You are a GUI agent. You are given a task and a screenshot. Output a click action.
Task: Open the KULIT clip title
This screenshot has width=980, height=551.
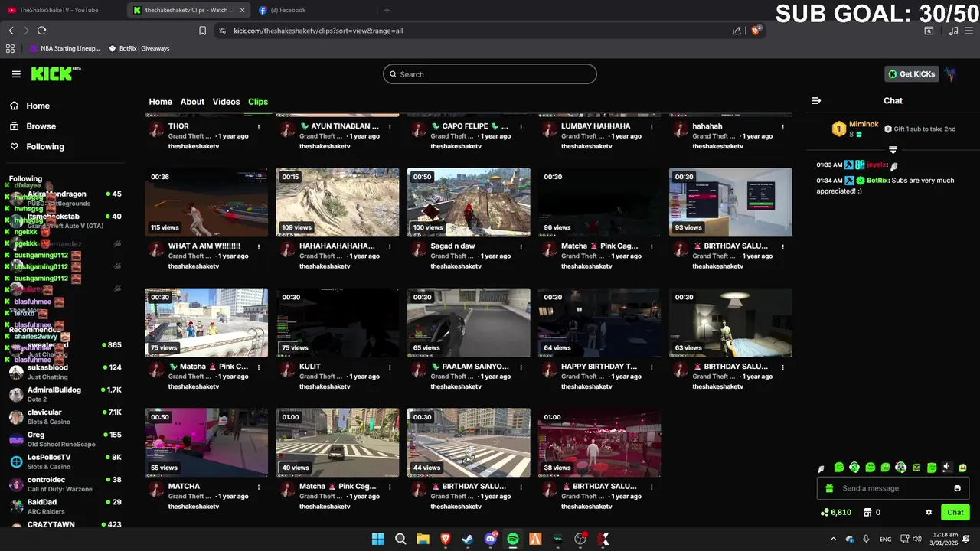tap(310, 367)
